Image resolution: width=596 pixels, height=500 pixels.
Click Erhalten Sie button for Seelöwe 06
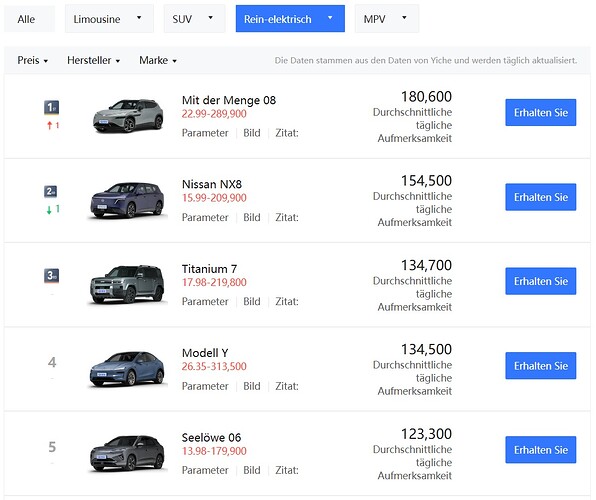[541, 450]
